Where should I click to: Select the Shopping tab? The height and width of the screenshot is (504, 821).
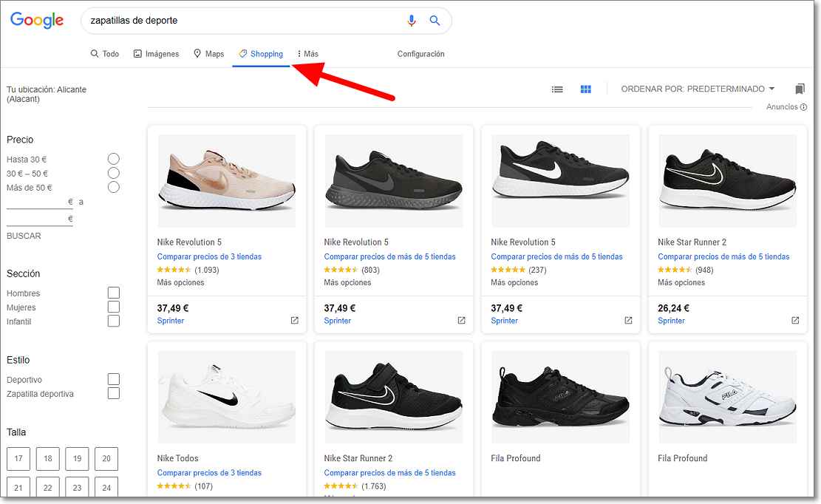(x=261, y=54)
